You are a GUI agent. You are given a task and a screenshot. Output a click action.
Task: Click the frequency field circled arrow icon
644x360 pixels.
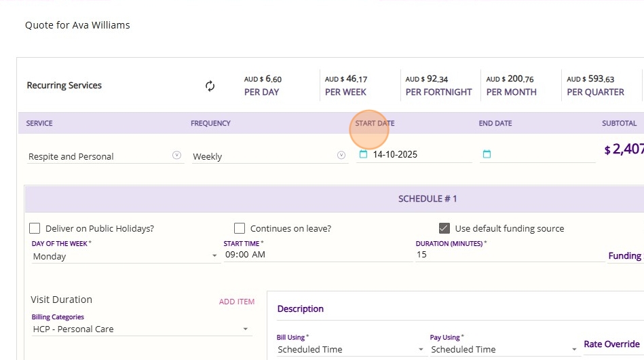tap(341, 156)
